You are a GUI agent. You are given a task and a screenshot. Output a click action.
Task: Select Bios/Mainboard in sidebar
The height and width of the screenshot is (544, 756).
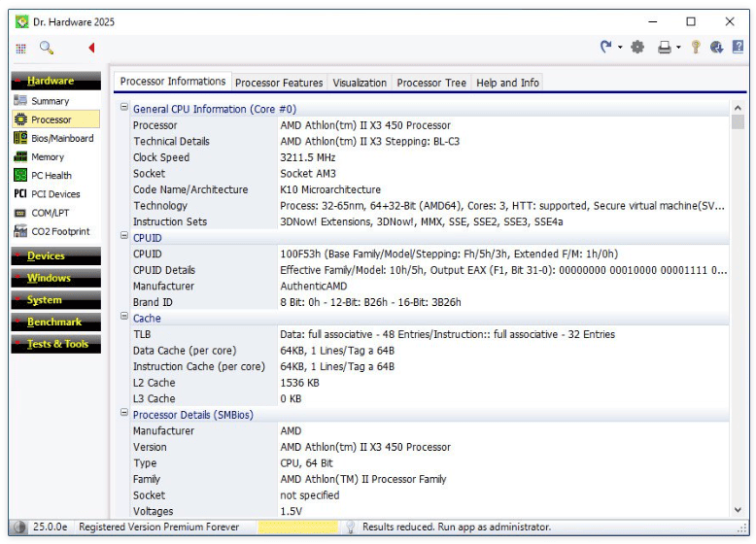point(62,138)
